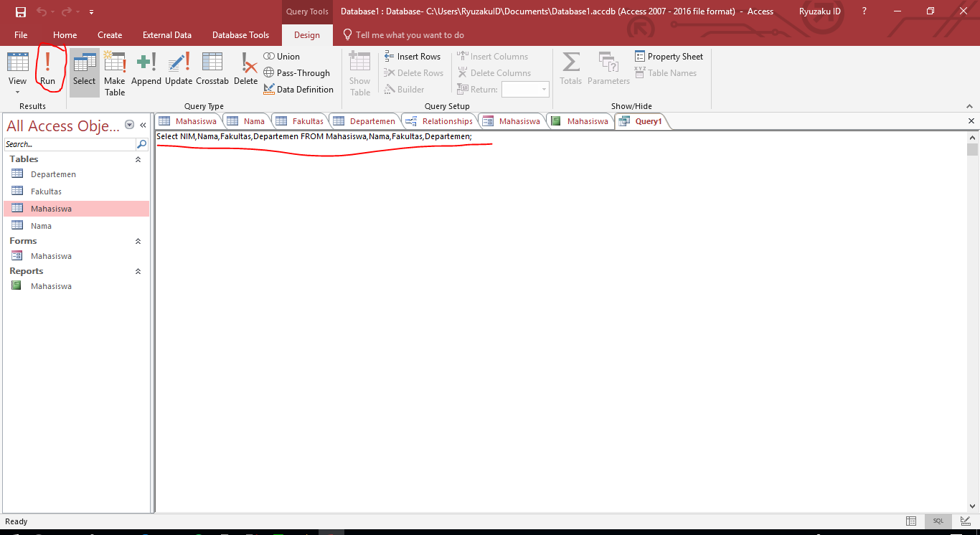
Task: Select Mahasiswa form in navigation pane
Action: 76,256
